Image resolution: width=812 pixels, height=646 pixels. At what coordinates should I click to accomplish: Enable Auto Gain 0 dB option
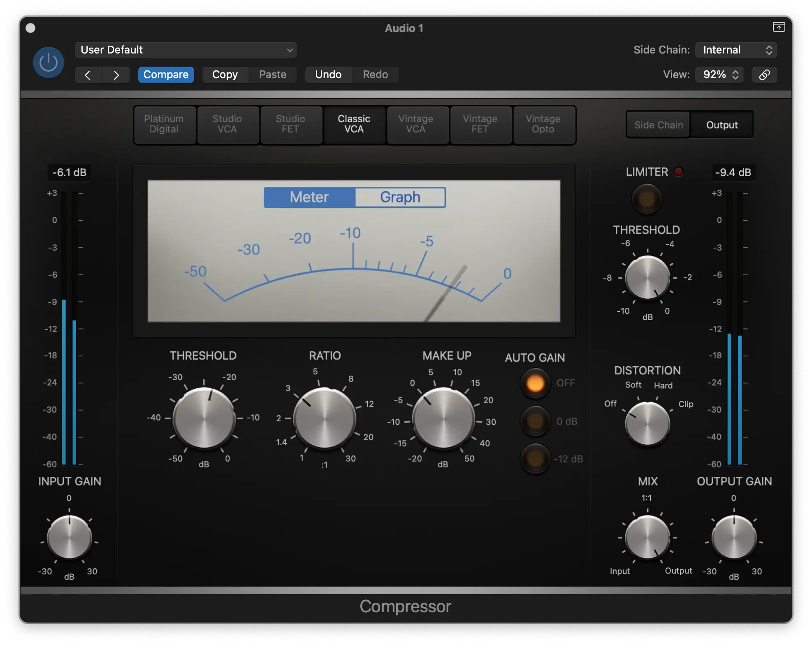pos(535,421)
